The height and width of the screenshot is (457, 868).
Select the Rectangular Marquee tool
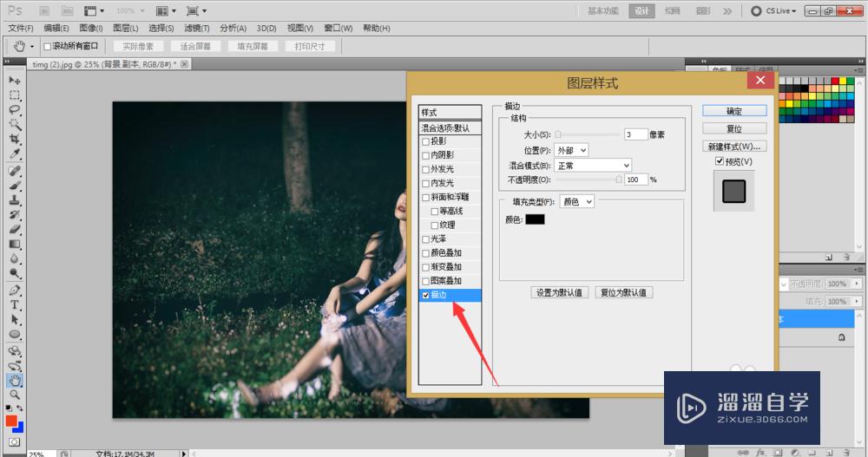[15, 95]
